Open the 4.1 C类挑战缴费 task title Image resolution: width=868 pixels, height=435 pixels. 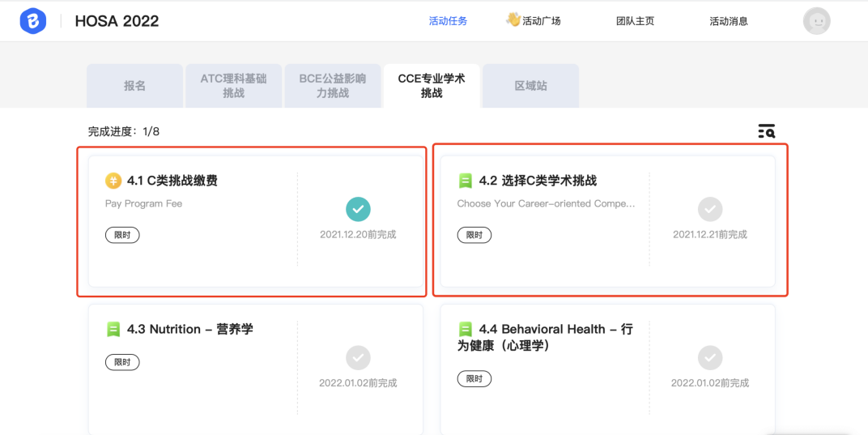[172, 181]
